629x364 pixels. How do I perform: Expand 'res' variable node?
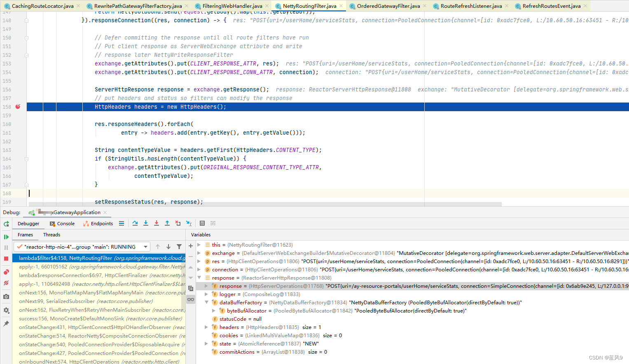199,261
